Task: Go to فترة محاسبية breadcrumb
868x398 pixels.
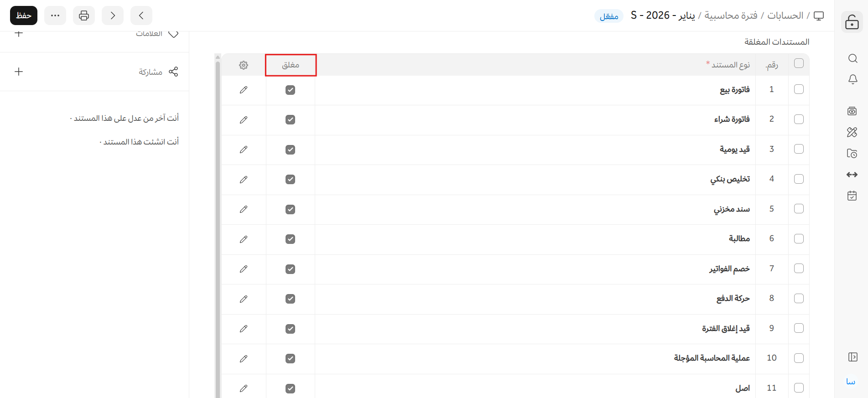Action: point(731,16)
